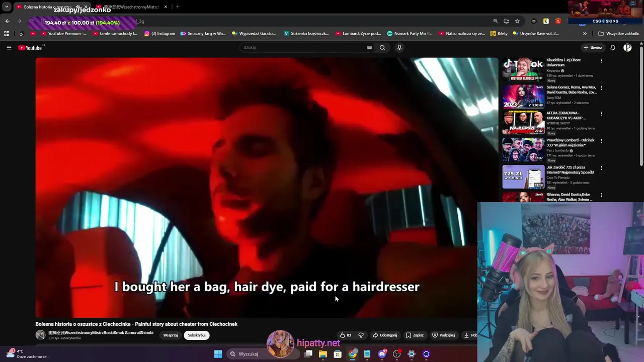644x362 pixels.
Task: Open 'Selena Gomez, Rema, Ava Max' mix thumbnail
Action: [523, 97]
